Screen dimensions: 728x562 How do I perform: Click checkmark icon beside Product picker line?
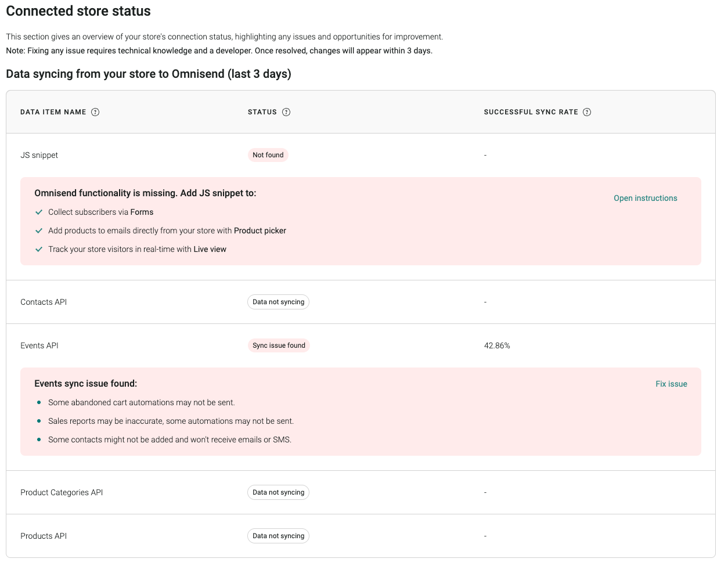39,230
